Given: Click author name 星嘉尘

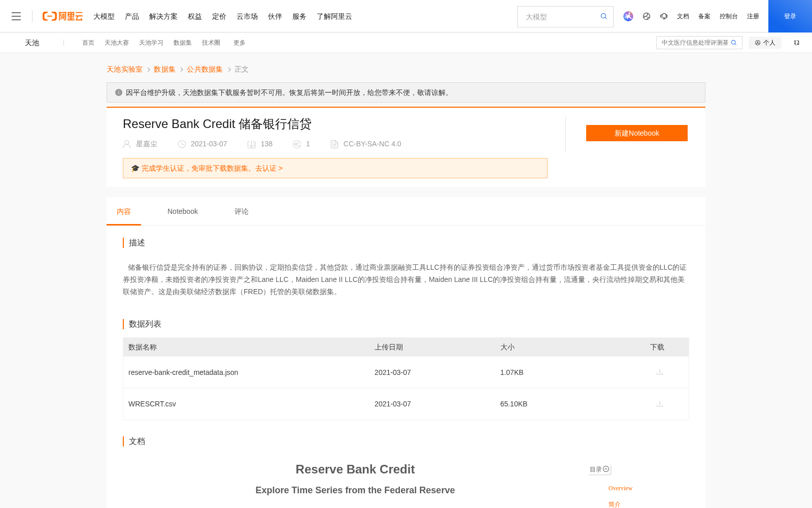Looking at the screenshot, I should pos(147,144).
